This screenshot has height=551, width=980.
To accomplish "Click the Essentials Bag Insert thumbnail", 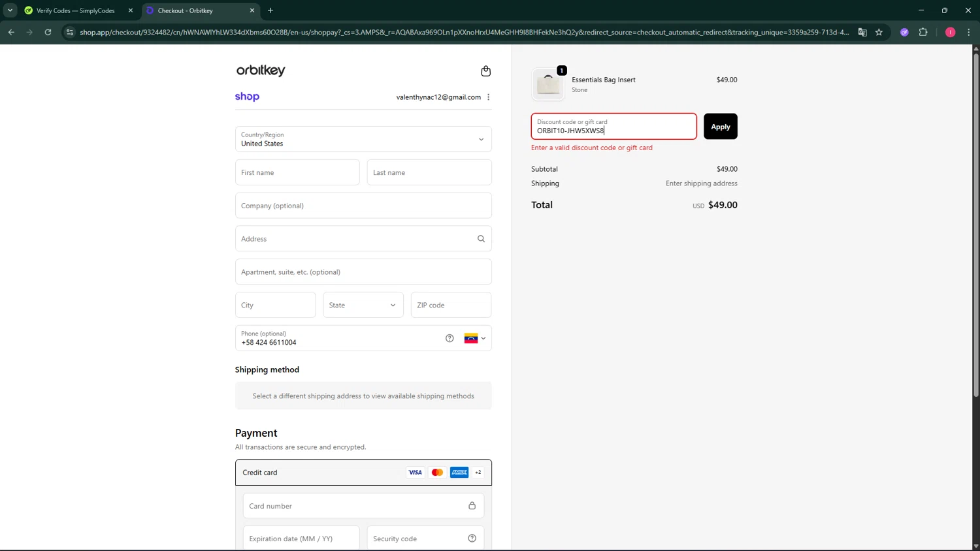I will click(x=548, y=84).
